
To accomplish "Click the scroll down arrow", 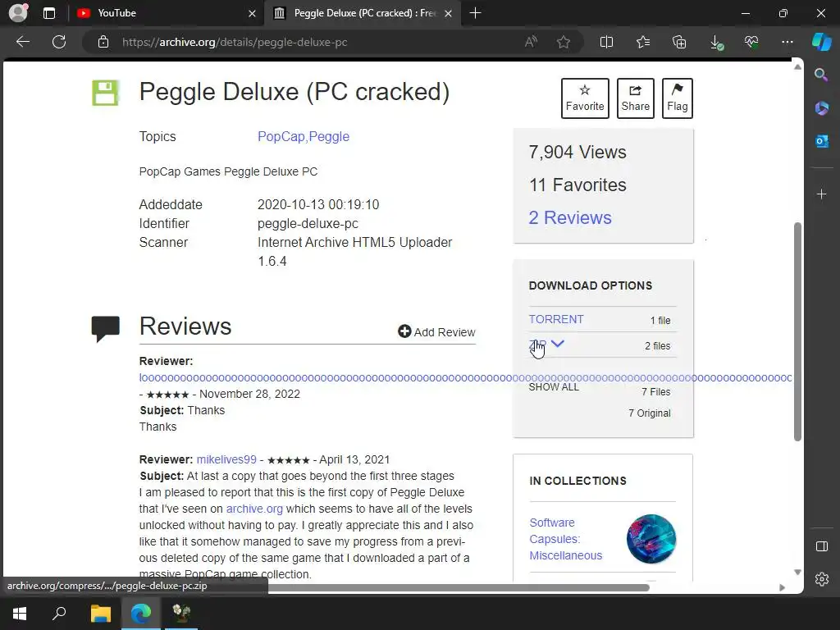I will [797, 572].
